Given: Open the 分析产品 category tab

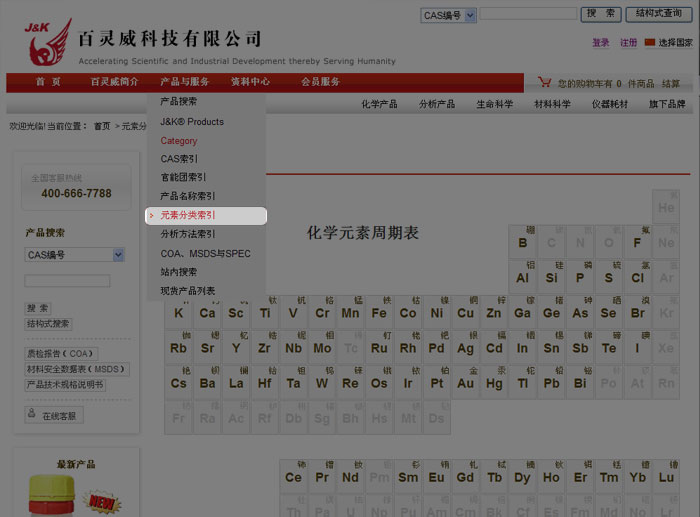Looking at the screenshot, I should [x=437, y=104].
